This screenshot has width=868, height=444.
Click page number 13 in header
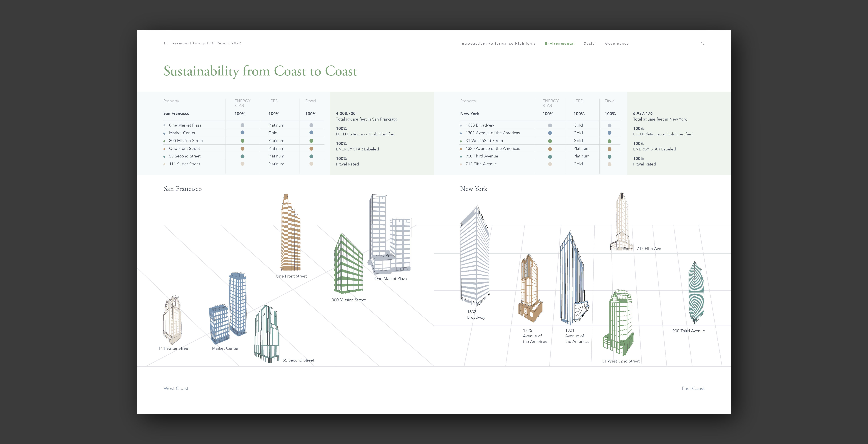click(x=703, y=43)
